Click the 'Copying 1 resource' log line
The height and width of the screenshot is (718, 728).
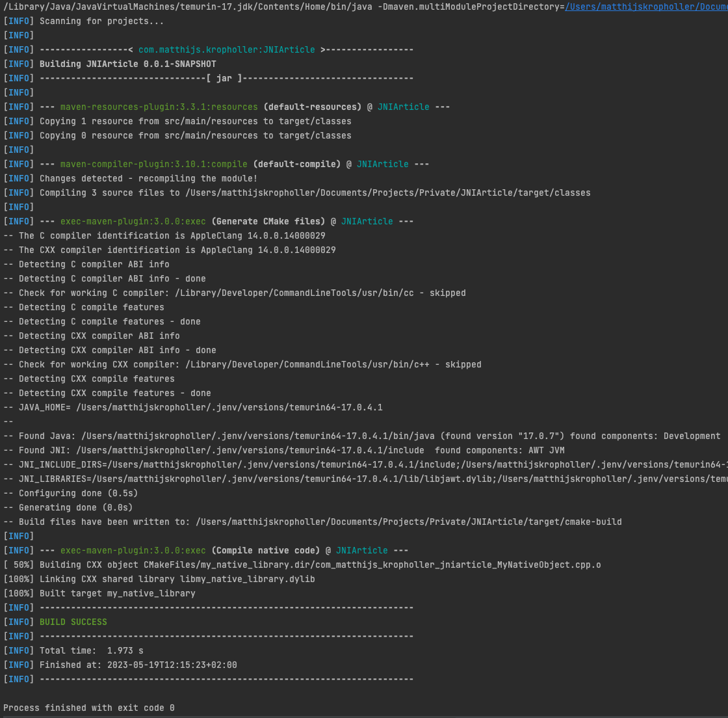coord(195,121)
